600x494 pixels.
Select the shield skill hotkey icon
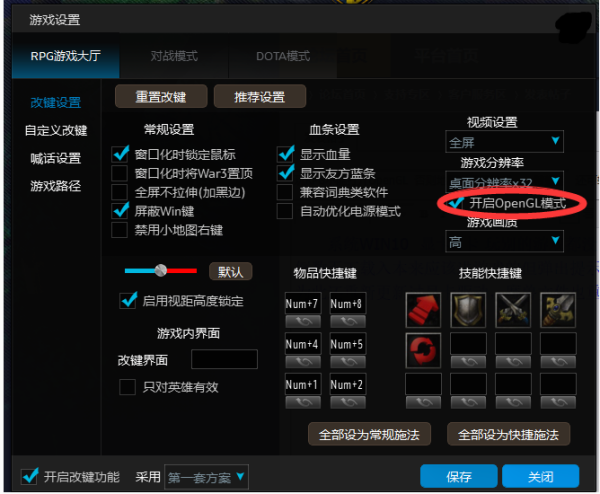click(468, 310)
